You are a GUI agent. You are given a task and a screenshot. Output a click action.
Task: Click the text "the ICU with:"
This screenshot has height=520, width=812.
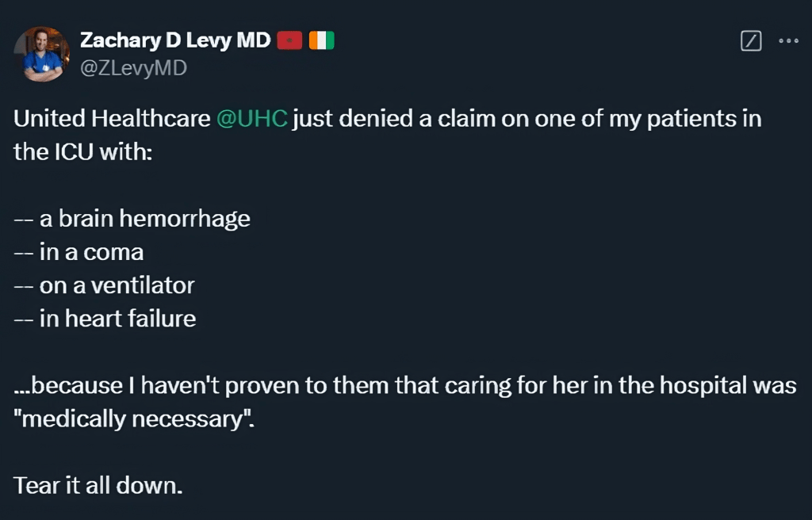coord(82,151)
